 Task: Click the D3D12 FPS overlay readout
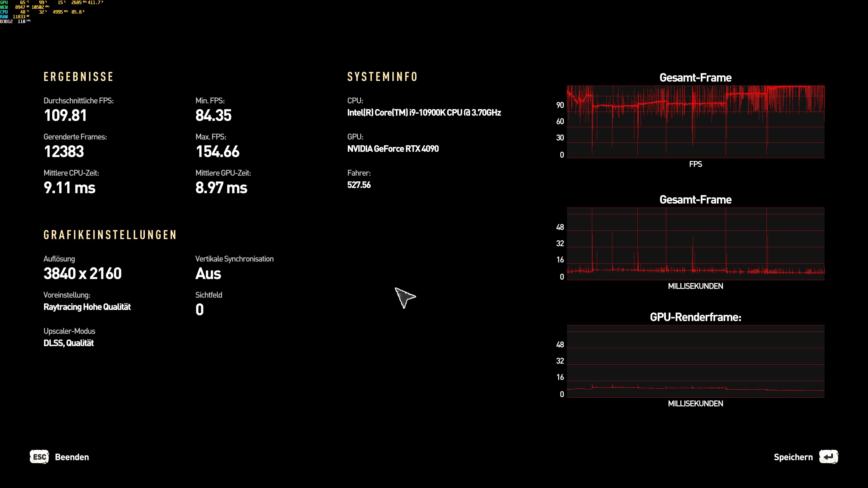click(15, 21)
